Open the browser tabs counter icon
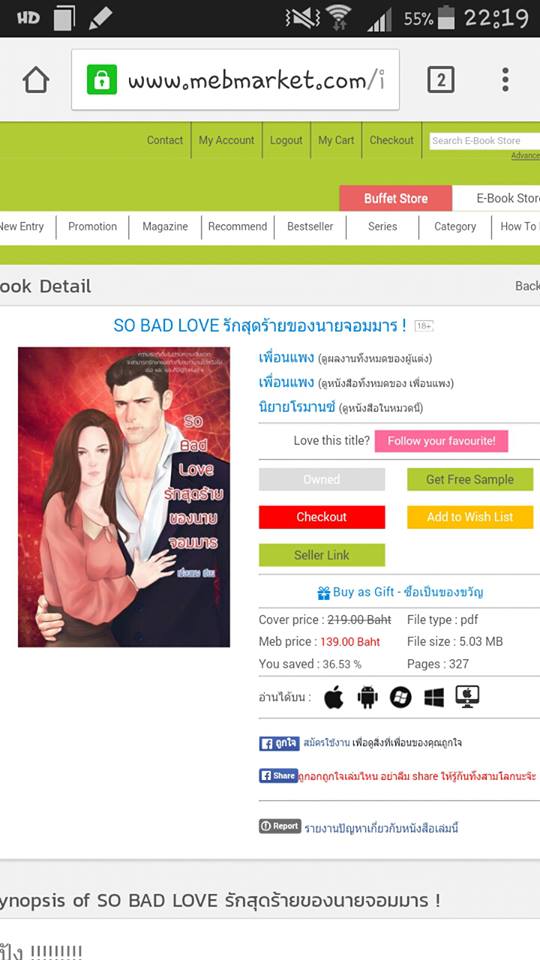 441,80
